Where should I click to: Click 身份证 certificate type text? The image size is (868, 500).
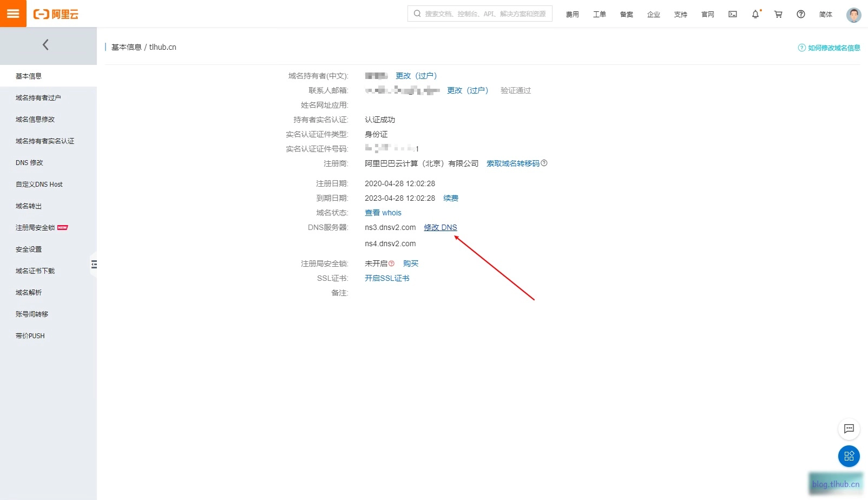[x=376, y=134]
